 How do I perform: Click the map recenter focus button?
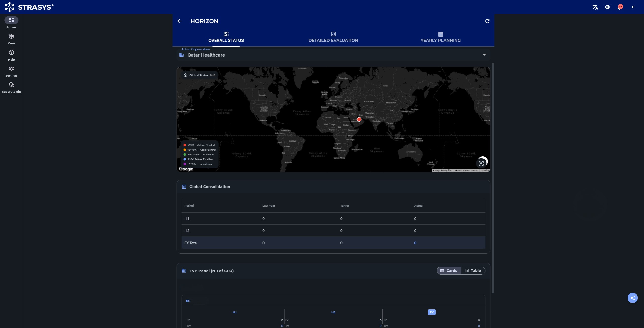(x=481, y=163)
